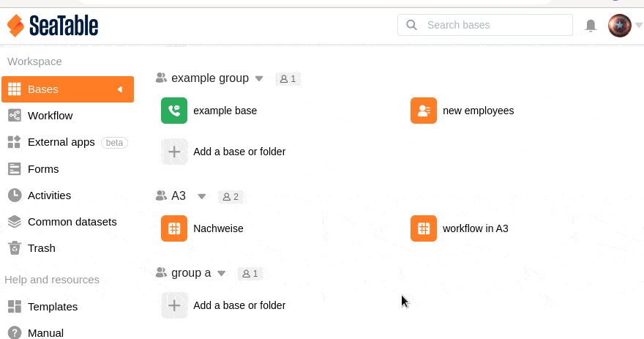Image resolution: width=644 pixels, height=339 pixels.
Task: Click the Nachweise table icon
Action: point(174,228)
